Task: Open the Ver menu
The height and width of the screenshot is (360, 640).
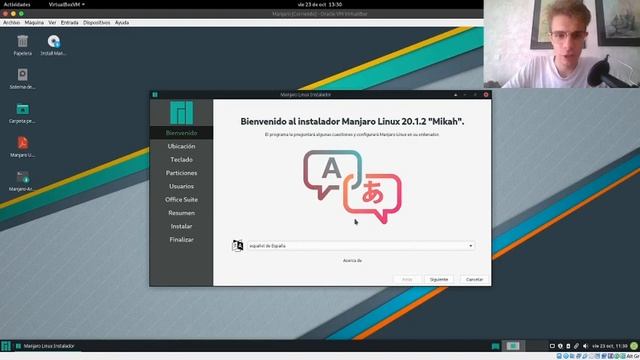Action: pyautogui.click(x=52, y=23)
